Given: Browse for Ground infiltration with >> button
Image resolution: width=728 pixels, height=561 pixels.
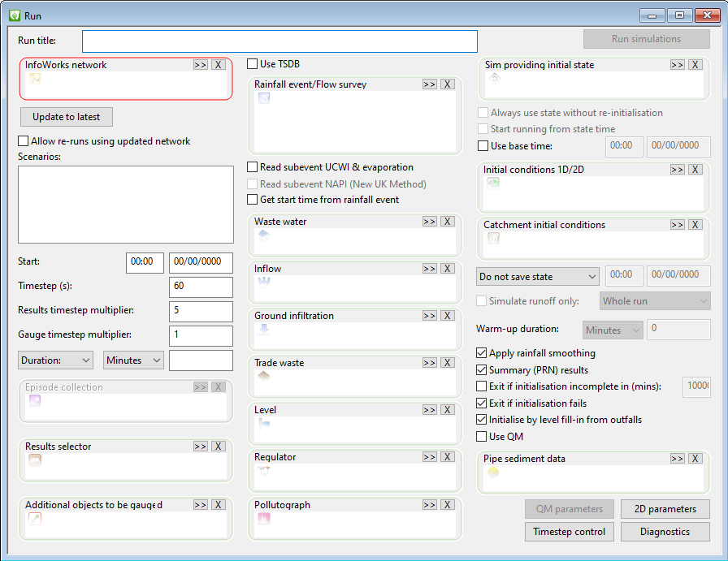Looking at the screenshot, I should [430, 316].
